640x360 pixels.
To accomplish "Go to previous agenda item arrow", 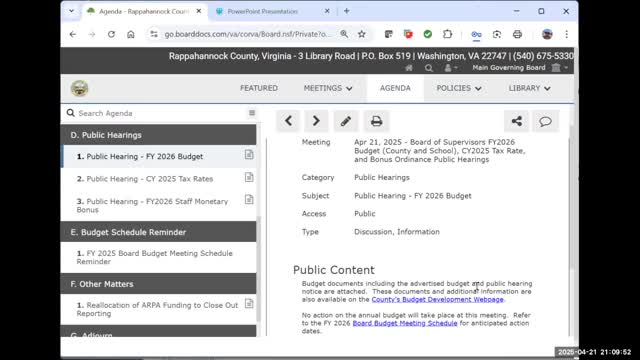I will pos(288,121).
